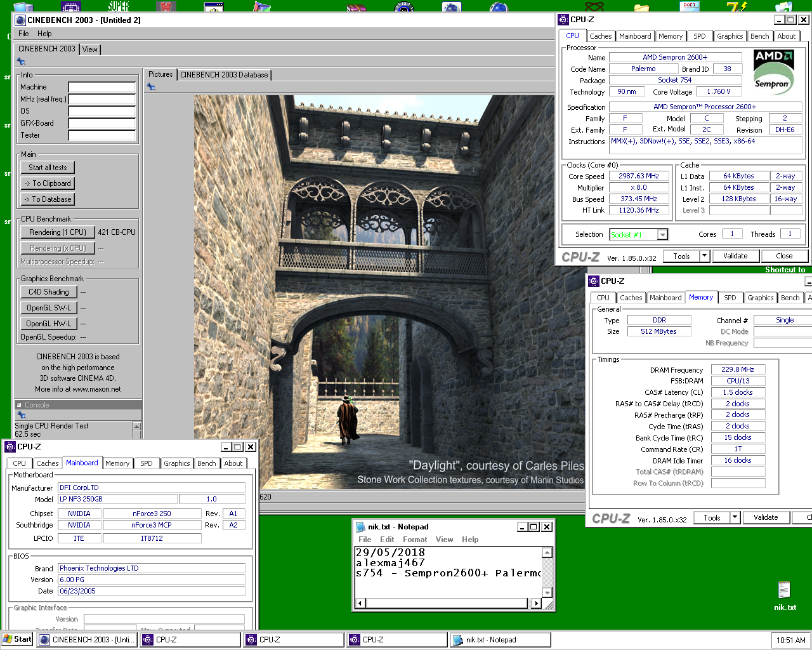Open the Bench tab in the top CPU-Z window
Image resolution: width=812 pixels, height=650 pixels.
pos(760,36)
